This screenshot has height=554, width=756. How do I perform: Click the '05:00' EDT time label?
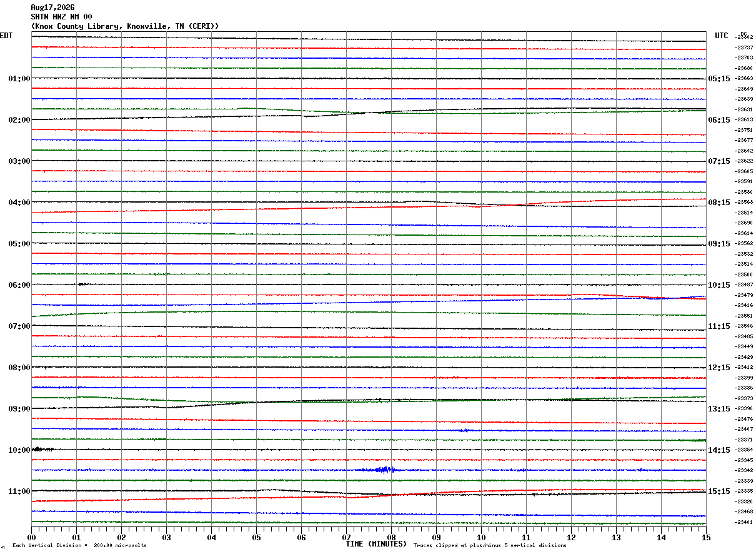coord(19,244)
